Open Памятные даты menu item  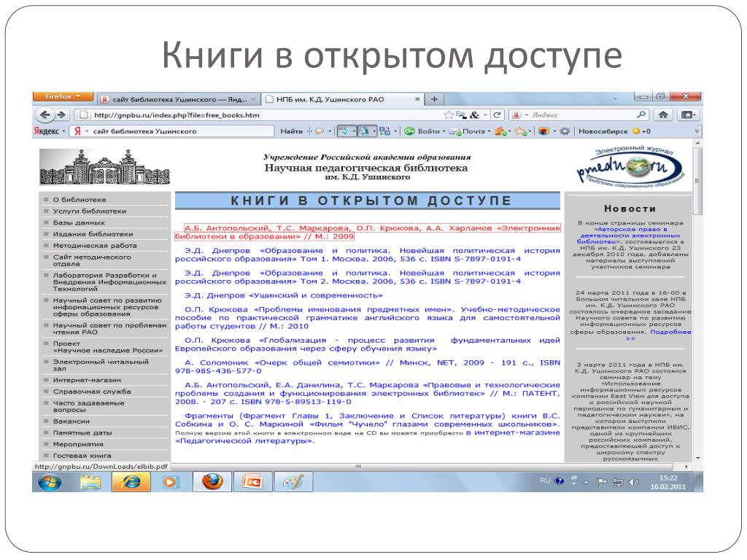tap(82, 433)
